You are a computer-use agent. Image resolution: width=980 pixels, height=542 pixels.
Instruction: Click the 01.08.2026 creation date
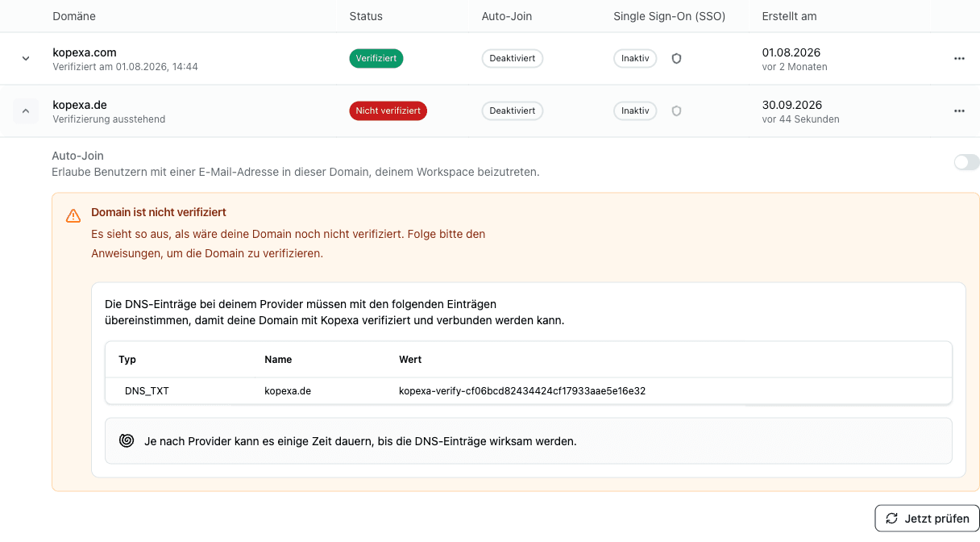[x=791, y=52]
